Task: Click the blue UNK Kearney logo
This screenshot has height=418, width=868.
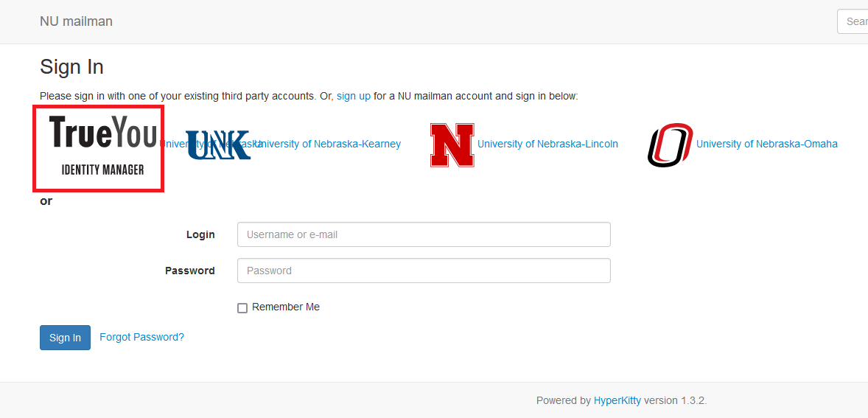Action: (x=218, y=145)
